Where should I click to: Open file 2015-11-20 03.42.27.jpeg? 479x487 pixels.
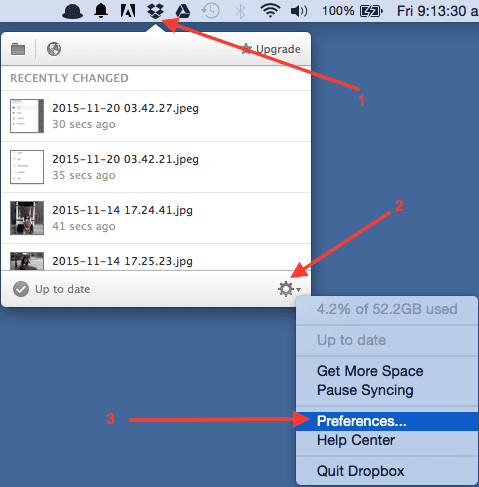coord(156,116)
